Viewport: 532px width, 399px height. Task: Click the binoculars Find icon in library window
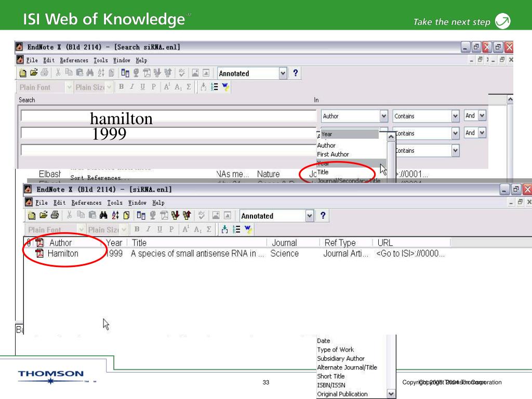coord(104,216)
